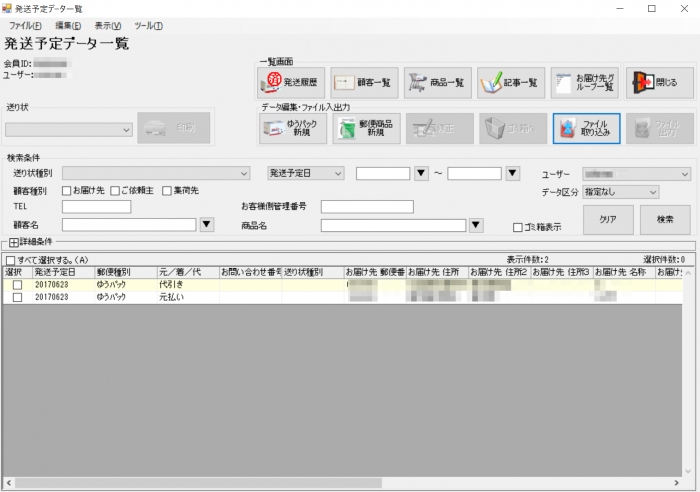Open the 送り状 dropdown near print
The height and width of the screenshot is (492, 700).
tap(69, 130)
